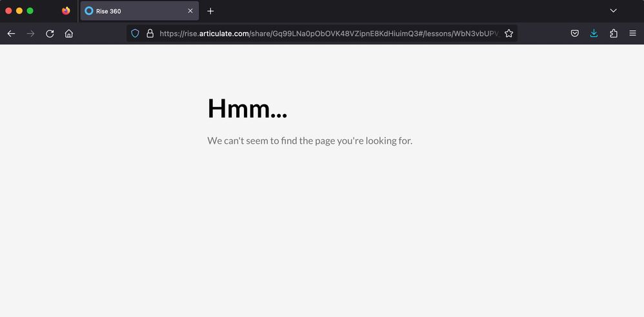644x317 pixels.
Task: Click the green fullscreen window button
Action: [30, 11]
